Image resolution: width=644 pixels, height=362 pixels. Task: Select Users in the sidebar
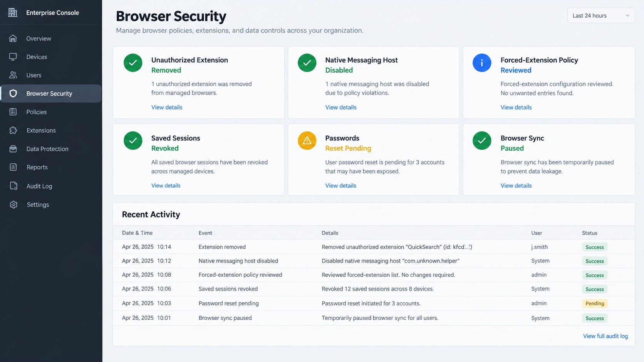[x=51, y=75]
